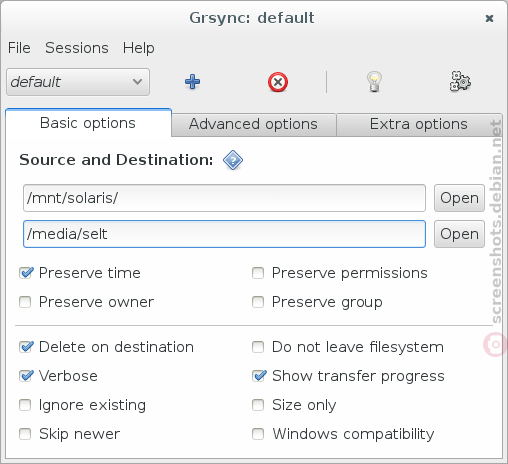Run simulation with the lightbulb icon

(x=374, y=82)
